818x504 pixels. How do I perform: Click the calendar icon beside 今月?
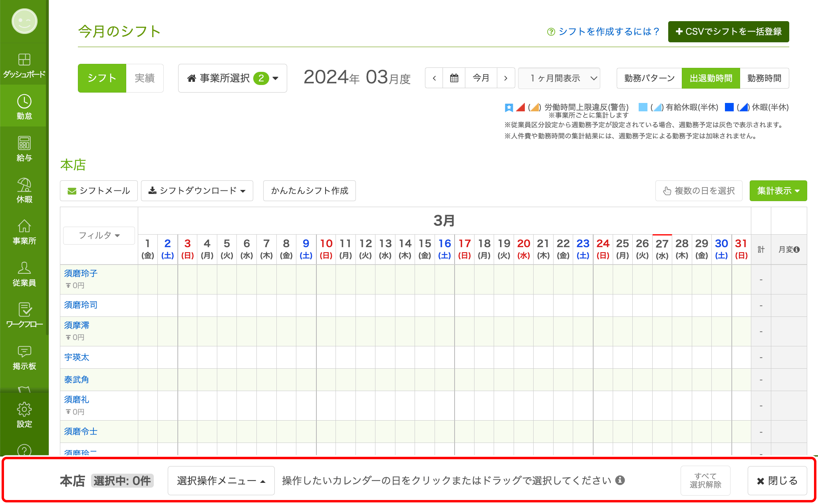click(x=454, y=78)
